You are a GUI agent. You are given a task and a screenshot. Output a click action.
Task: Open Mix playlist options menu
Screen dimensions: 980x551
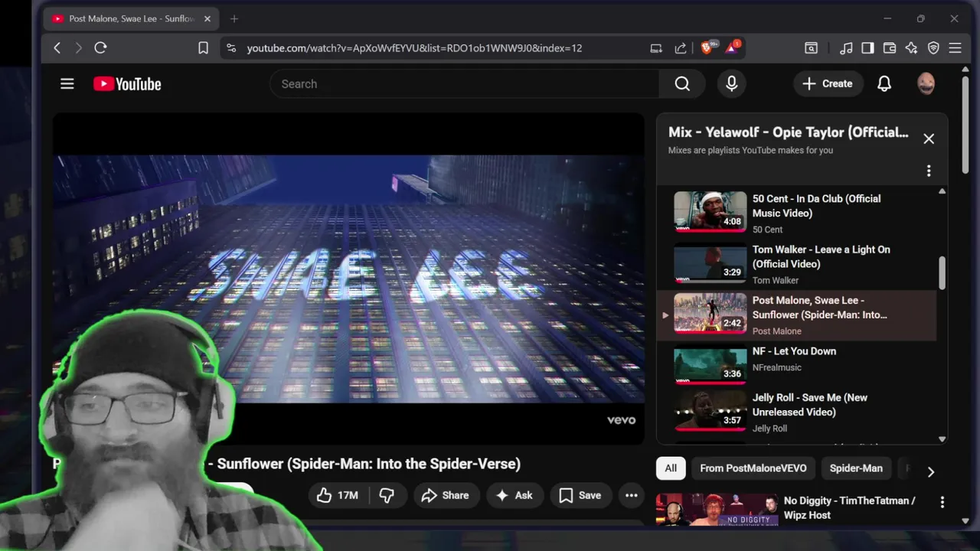click(929, 171)
